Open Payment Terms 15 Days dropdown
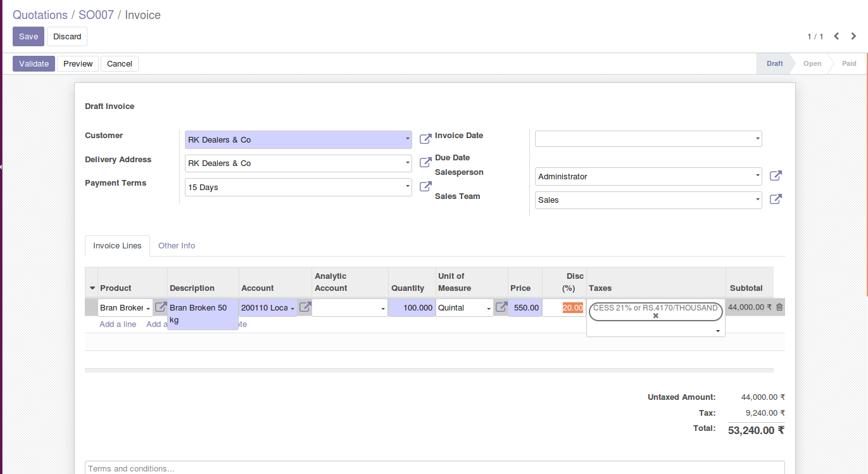Viewport: 868px width, 474px height. click(407, 187)
